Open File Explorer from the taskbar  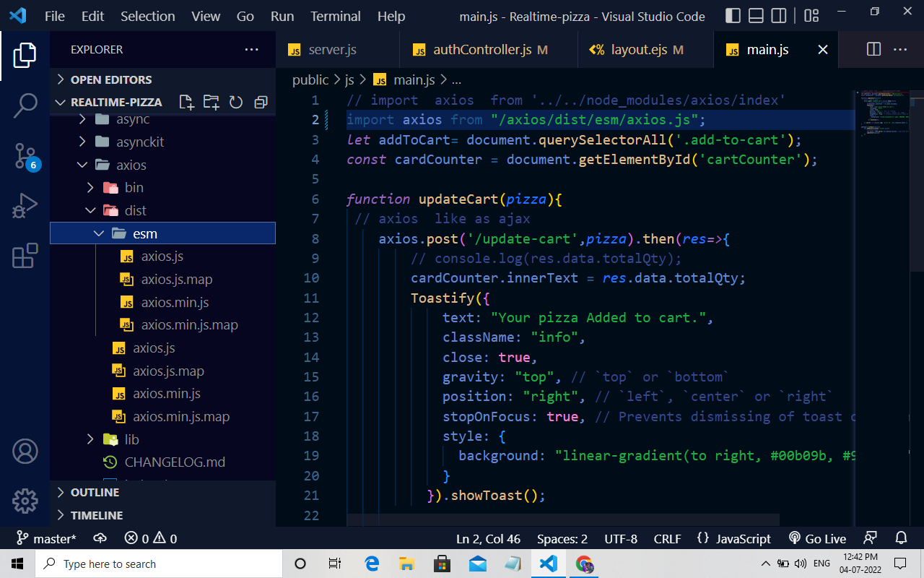click(x=407, y=564)
